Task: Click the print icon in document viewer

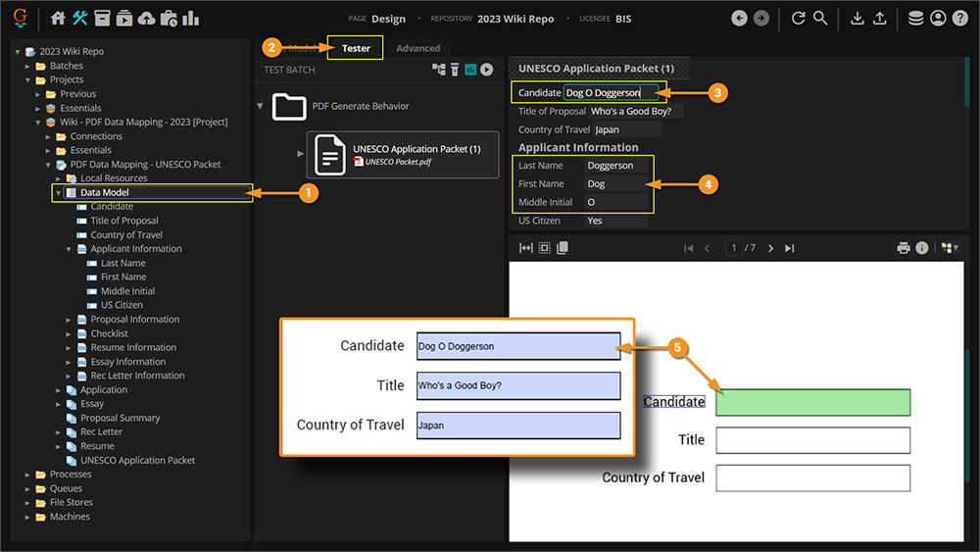Action: coord(904,248)
